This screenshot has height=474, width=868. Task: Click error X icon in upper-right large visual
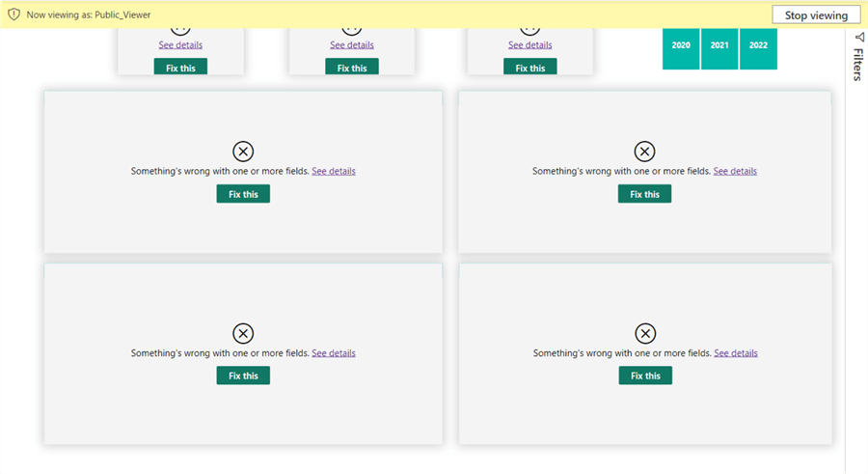(644, 152)
